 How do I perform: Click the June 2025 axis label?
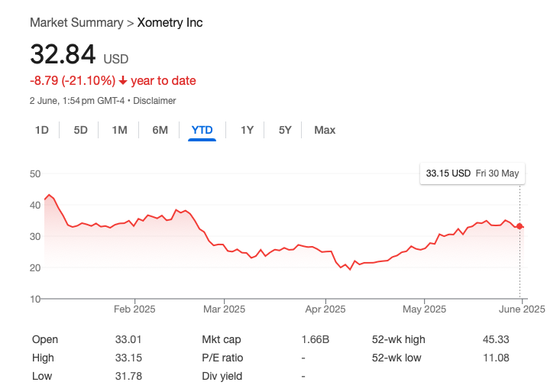pos(522,309)
